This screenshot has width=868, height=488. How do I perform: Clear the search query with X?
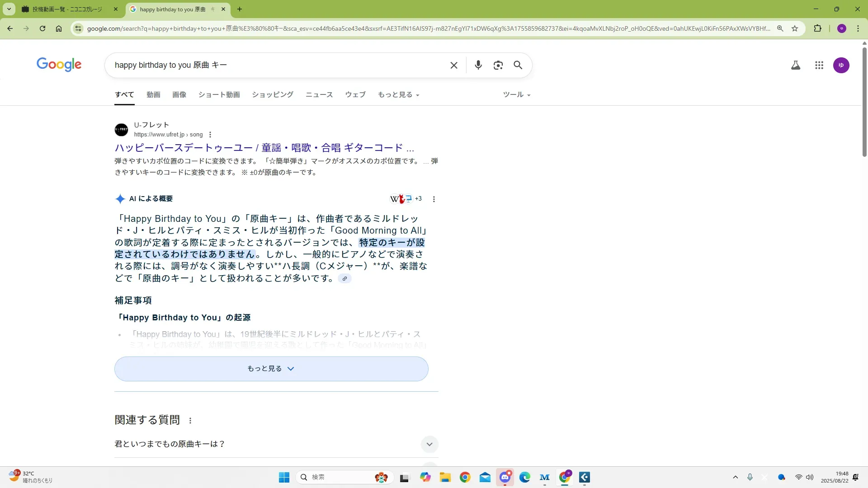coord(454,65)
